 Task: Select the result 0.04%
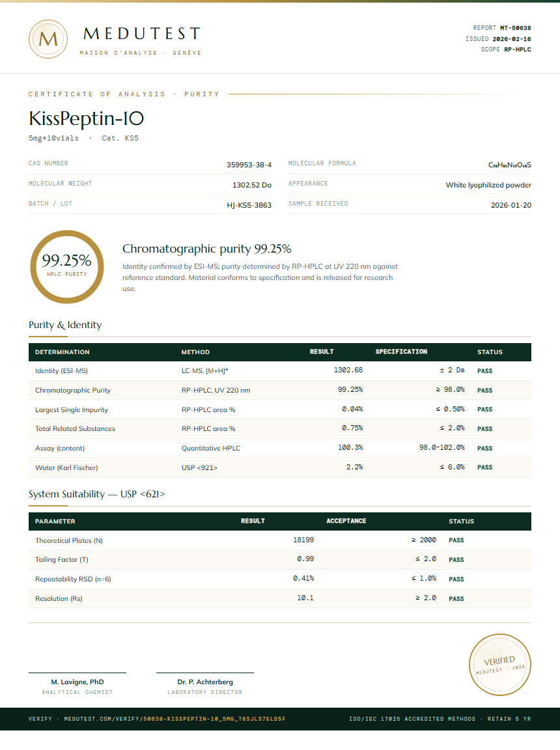pos(352,410)
